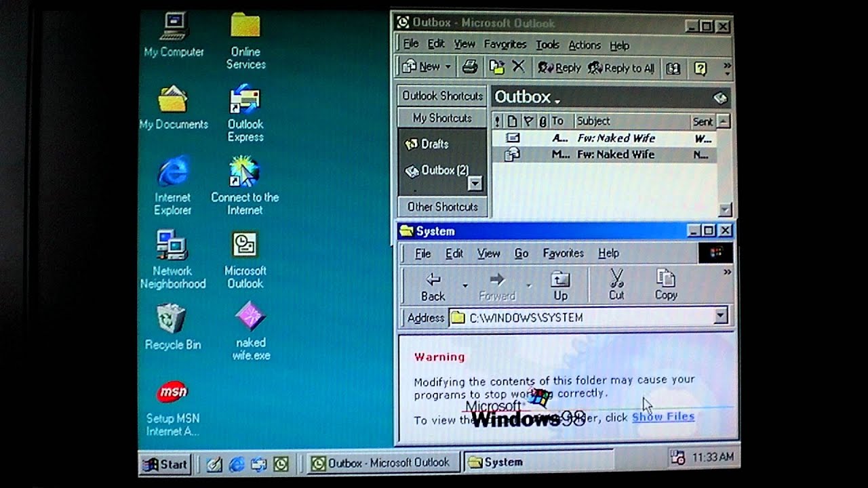Click the Start button
868x488 pixels.
coord(165,464)
